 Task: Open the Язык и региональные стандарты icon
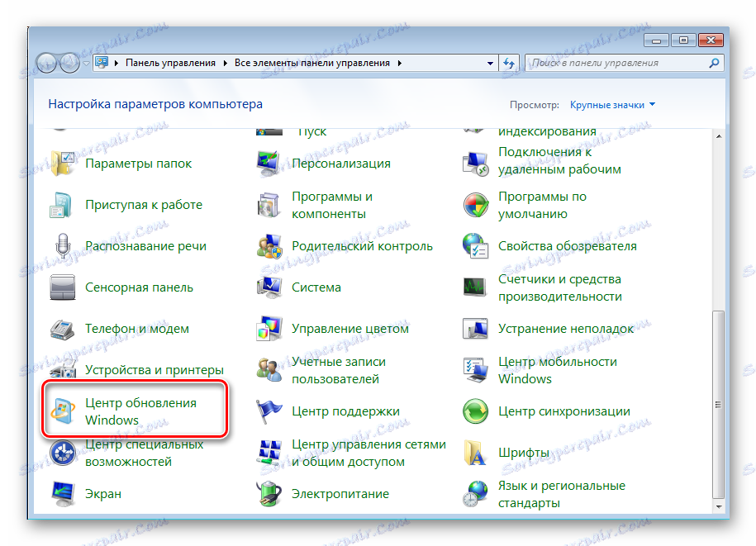coord(475,494)
